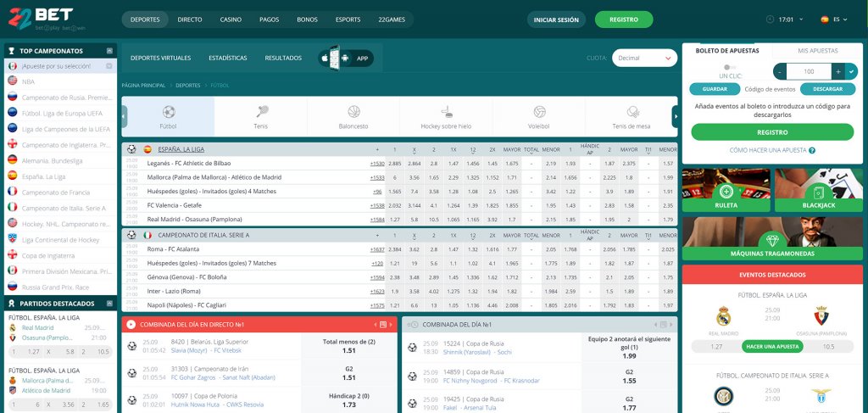Open the España. La Liga header link

[181, 149]
